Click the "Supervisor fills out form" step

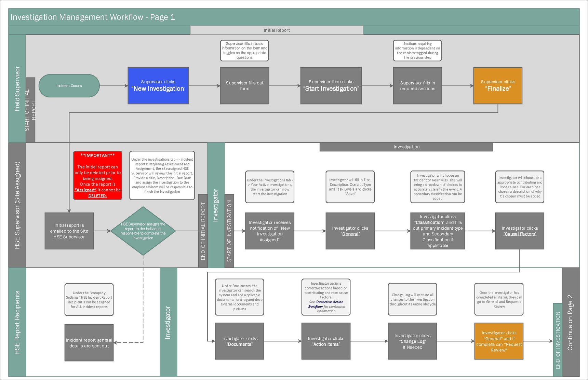click(244, 85)
